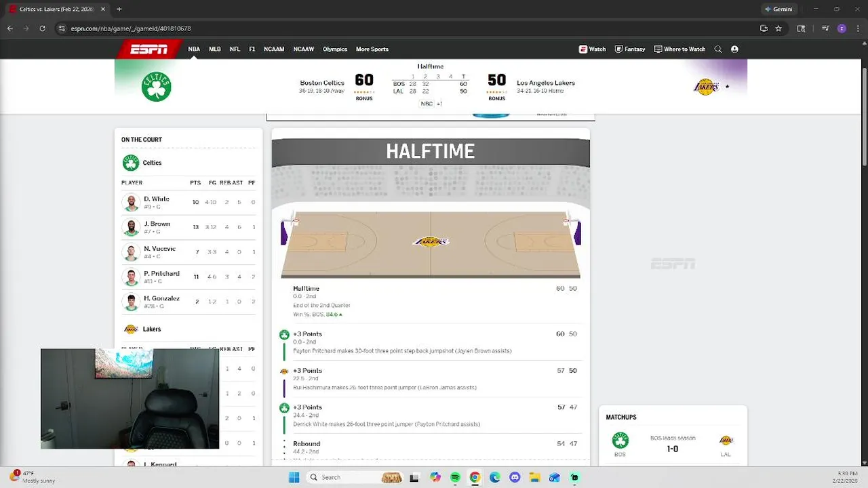The image size is (868, 488).
Task: Open Copilot from the taskbar
Action: point(435,477)
